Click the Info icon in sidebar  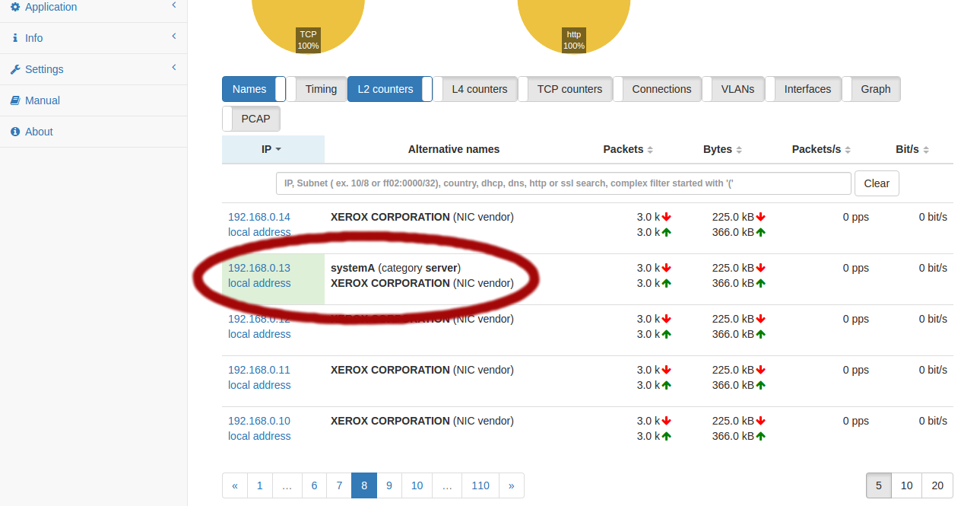coord(15,38)
